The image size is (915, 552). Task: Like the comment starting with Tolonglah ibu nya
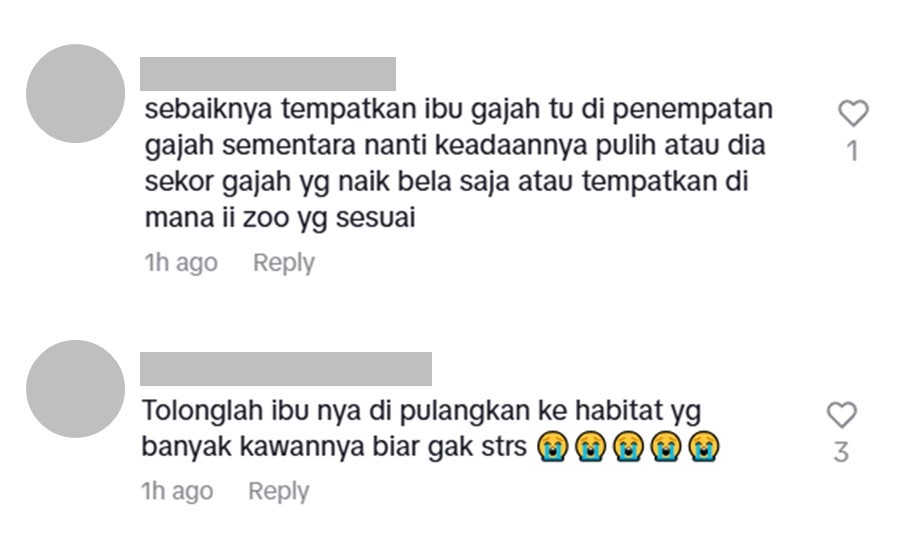(841, 415)
